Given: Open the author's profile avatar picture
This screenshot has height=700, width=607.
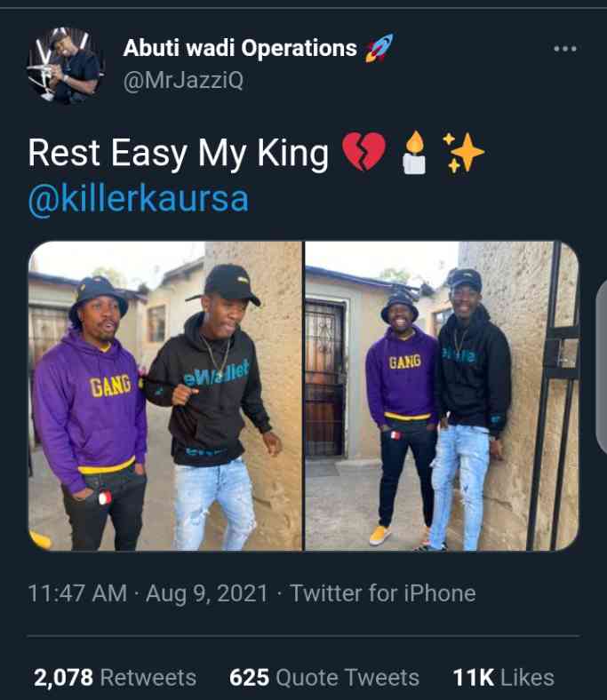Looking at the screenshot, I should coord(66,66).
